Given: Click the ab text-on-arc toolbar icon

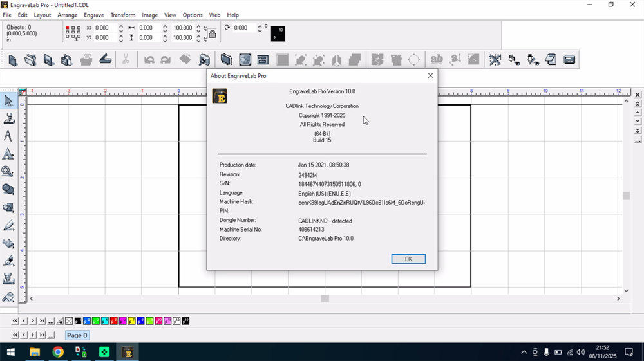Looking at the screenshot, I should click(436, 60).
